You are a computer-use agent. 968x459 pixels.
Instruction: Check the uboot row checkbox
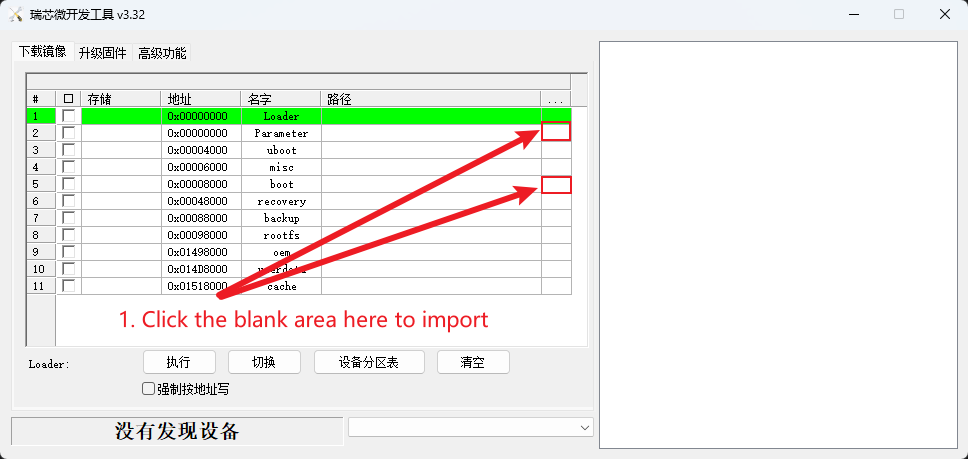point(69,150)
